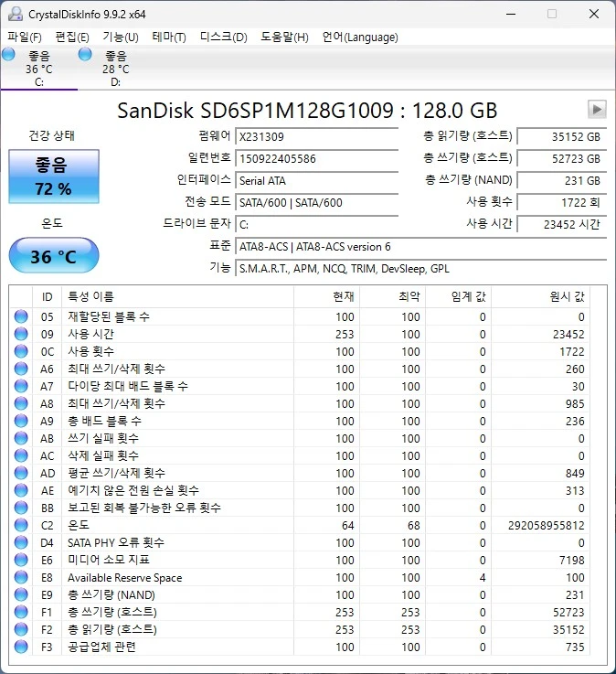Click the interface field Serial ATA

317,180
